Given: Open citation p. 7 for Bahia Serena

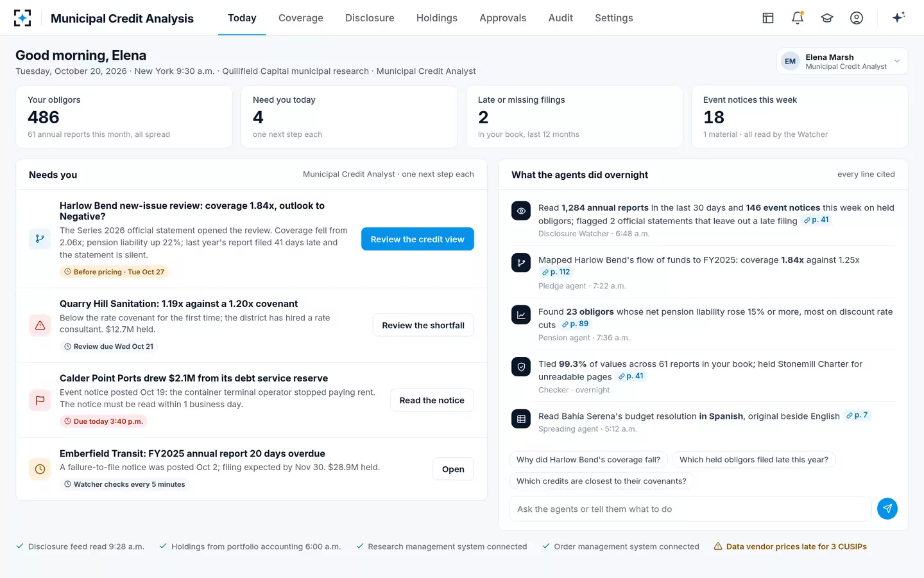Looking at the screenshot, I should click(x=857, y=416).
